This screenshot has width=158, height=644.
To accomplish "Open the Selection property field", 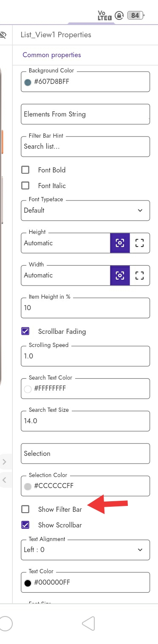I will point(85,453).
